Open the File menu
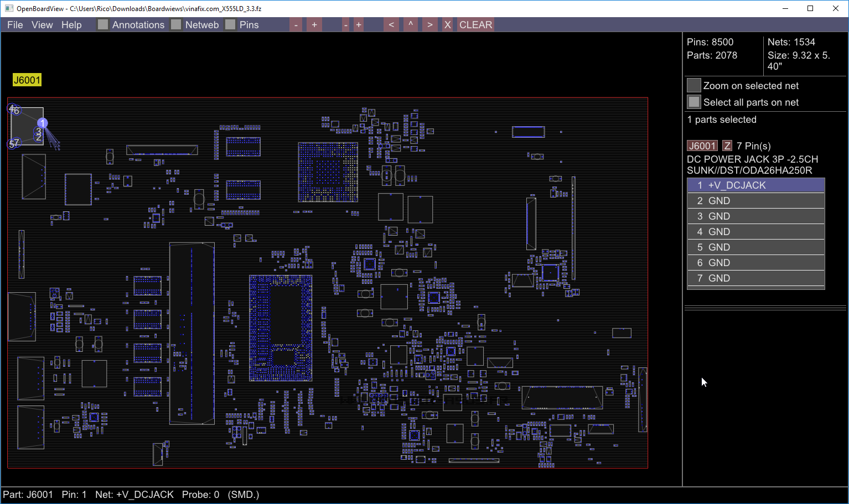 15,25
